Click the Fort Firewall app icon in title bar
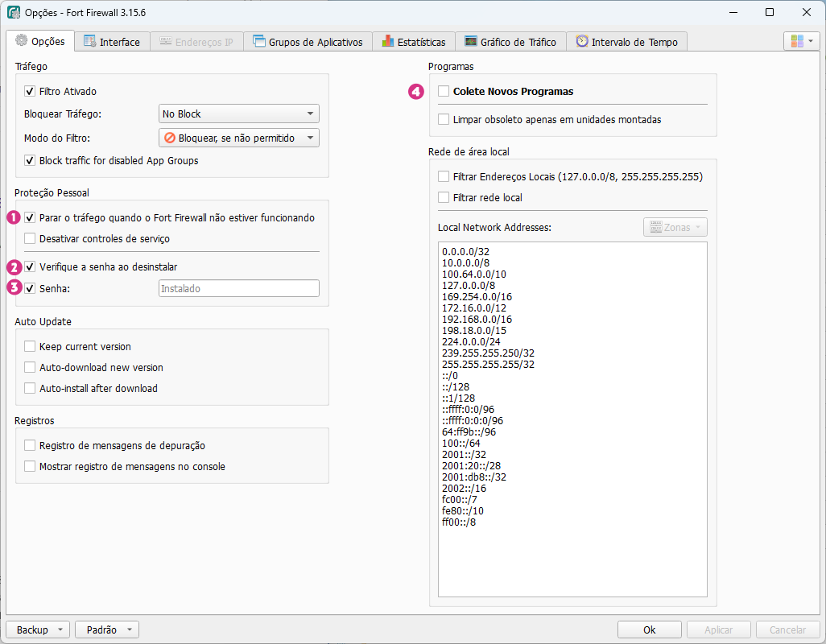 14,12
